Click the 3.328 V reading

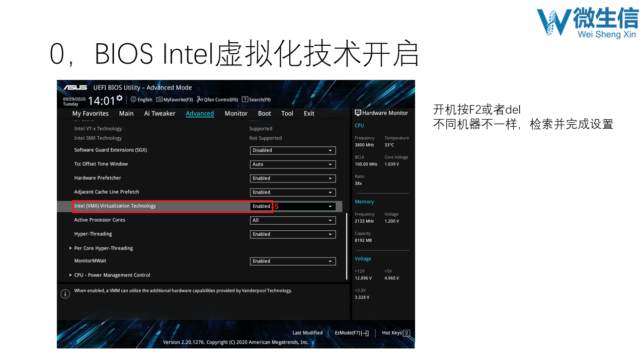362,297
